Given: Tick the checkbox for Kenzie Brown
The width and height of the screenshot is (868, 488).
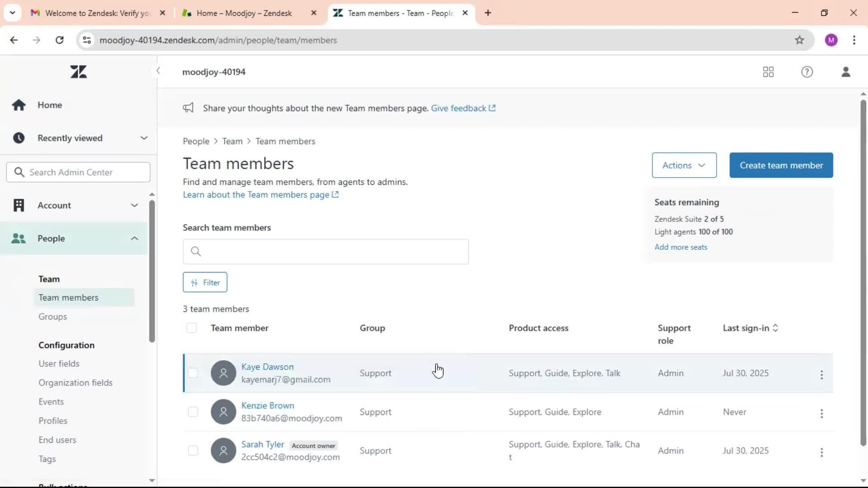Looking at the screenshot, I should (x=193, y=412).
